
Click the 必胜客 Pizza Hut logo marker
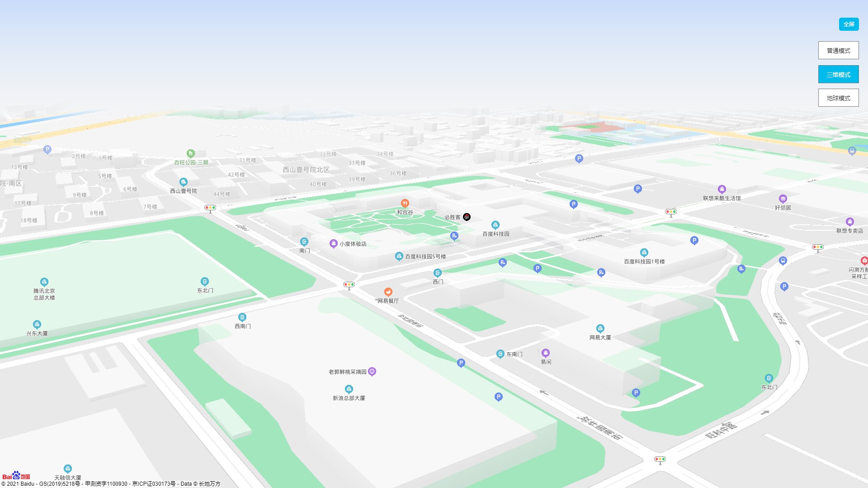[467, 217]
